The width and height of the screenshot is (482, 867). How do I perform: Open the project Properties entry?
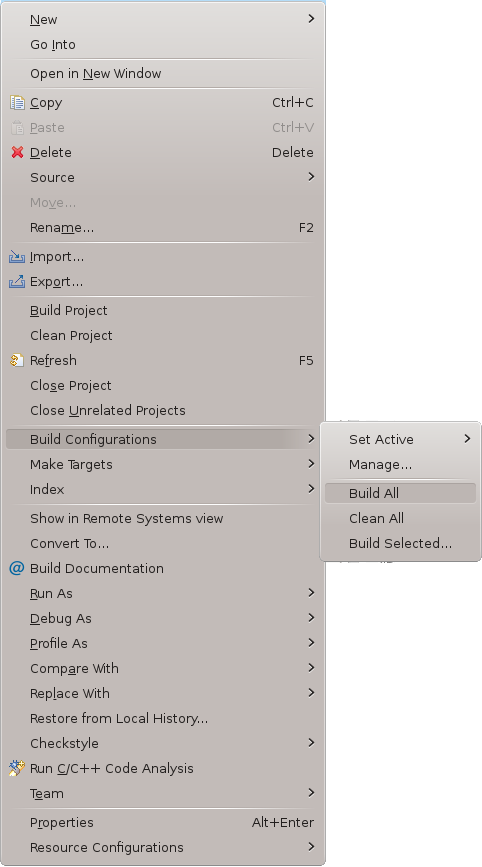pos(165,822)
